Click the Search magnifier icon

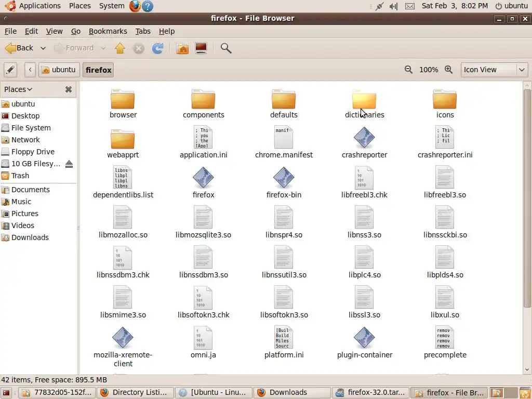pos(226,48)
